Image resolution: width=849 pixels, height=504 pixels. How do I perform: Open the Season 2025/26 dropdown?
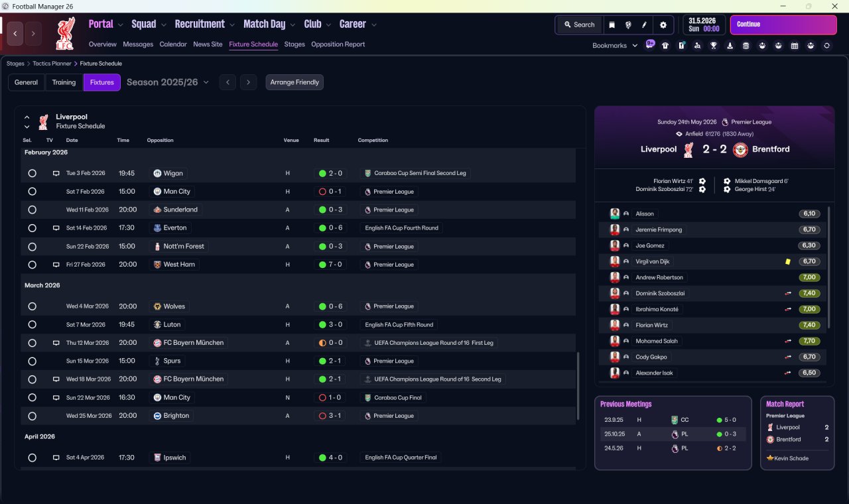pos(168,82)
